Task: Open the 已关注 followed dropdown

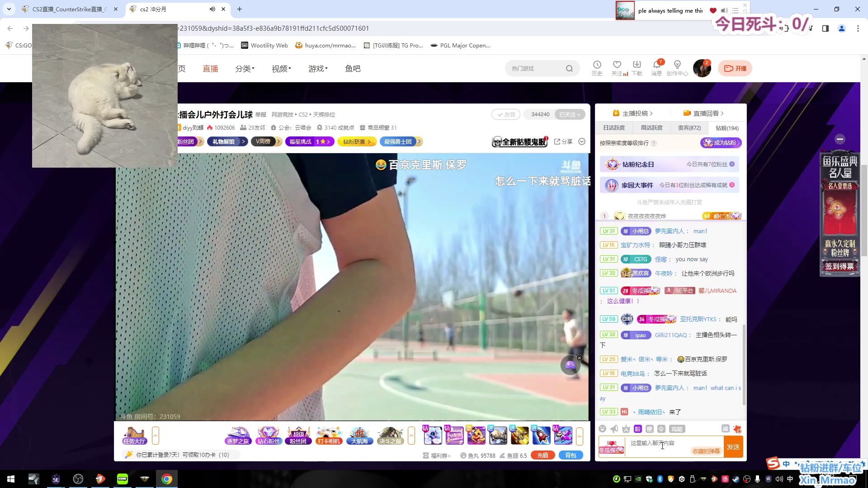Action: click(570, 115)
